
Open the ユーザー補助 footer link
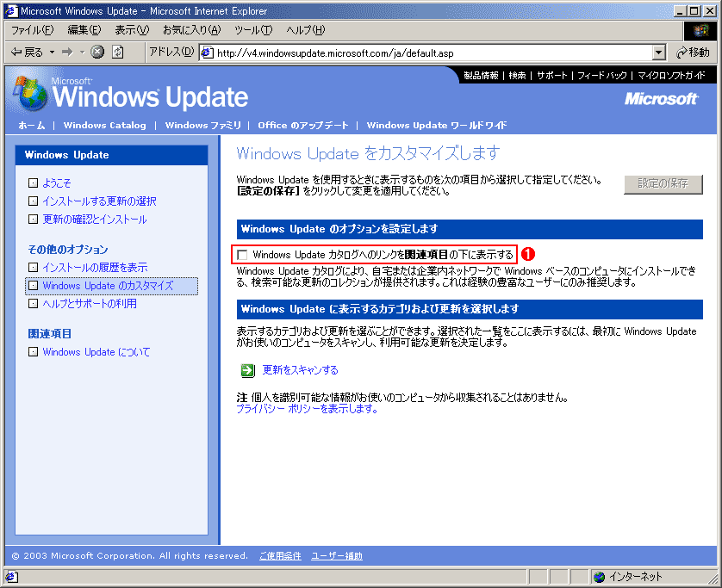[337, 556]
